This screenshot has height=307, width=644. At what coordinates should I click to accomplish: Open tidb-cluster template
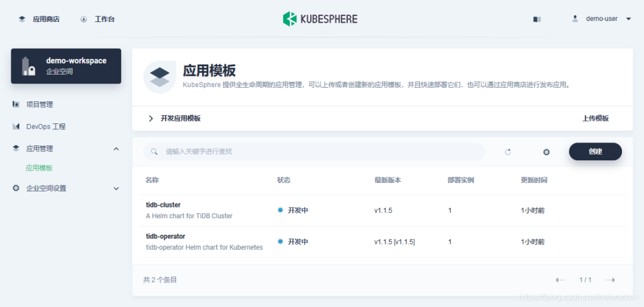point(163,204)
